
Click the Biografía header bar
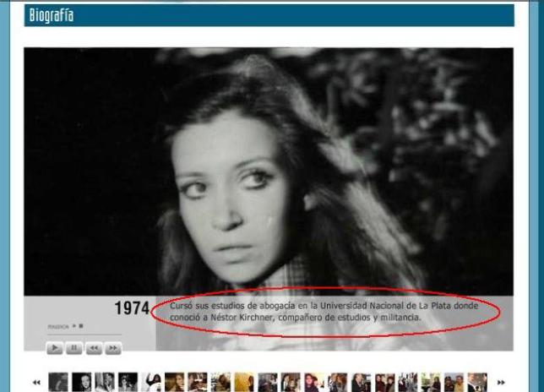(269, 15)
